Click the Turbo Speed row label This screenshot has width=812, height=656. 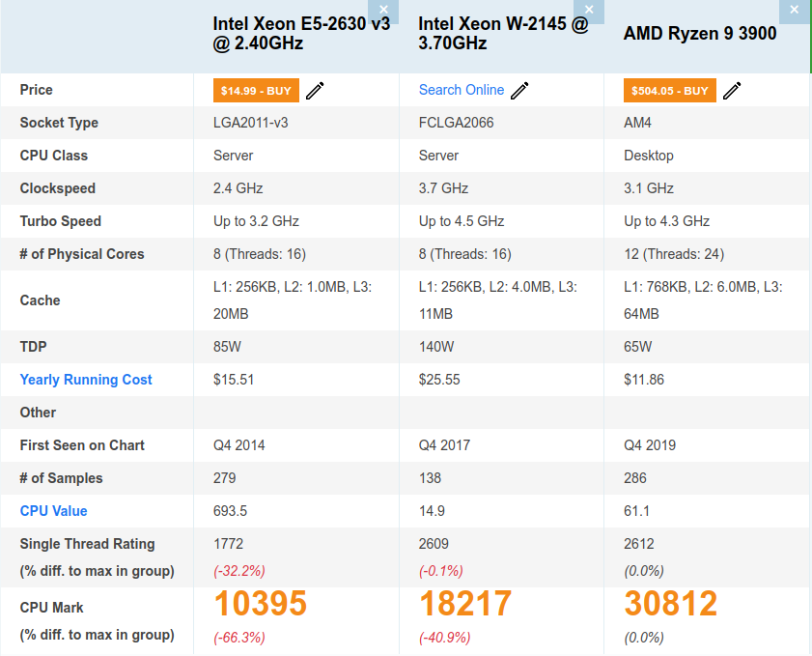click(61, 221)
